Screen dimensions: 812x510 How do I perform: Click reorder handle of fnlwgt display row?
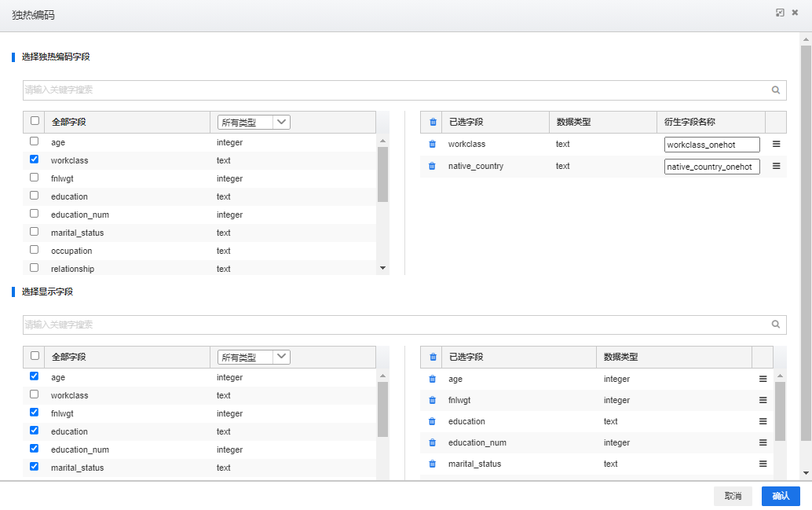pyautogui.click(x=763, y=400)
